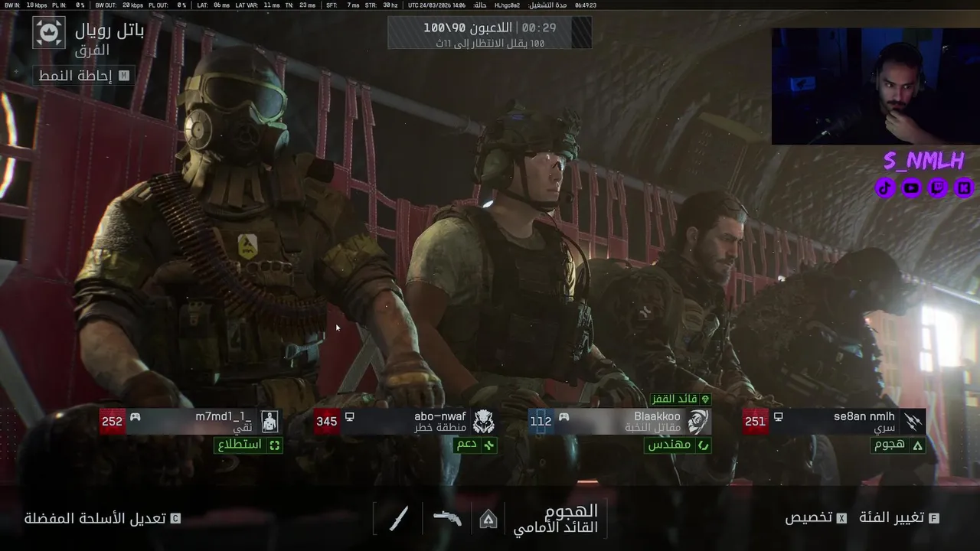Image resolution: width=980 pixels, height=551 pixels.
Task: Click se8an nmlh emblem icon
Action: (913, 422)
